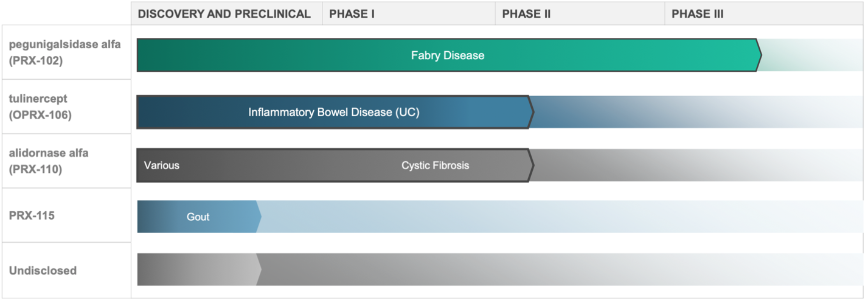Select the Phase I column header
This screenshot has height=303, width=868.
point(352,14)
